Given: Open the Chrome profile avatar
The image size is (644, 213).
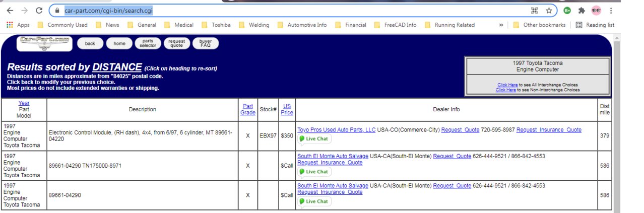Looking at the screenshot, I should [596, 10].
